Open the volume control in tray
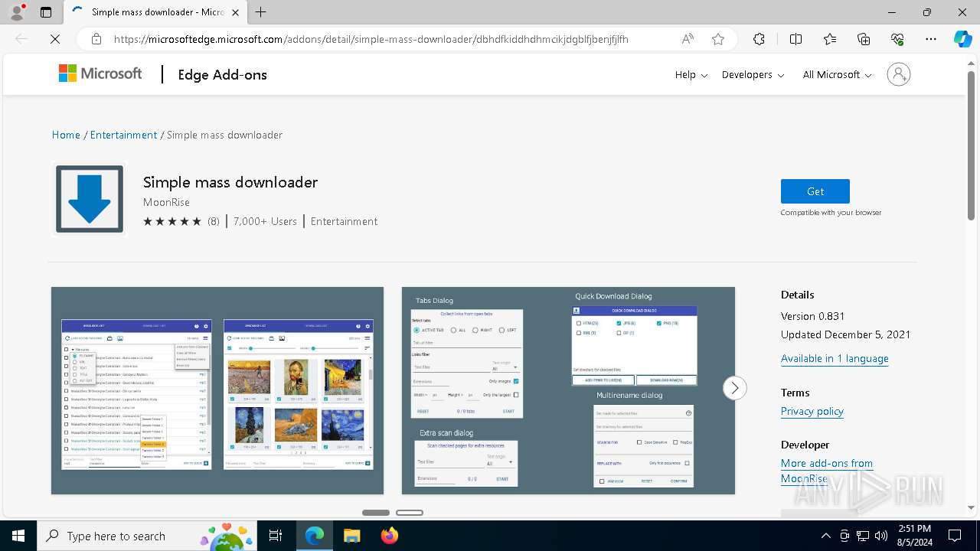 coord(880,536)
